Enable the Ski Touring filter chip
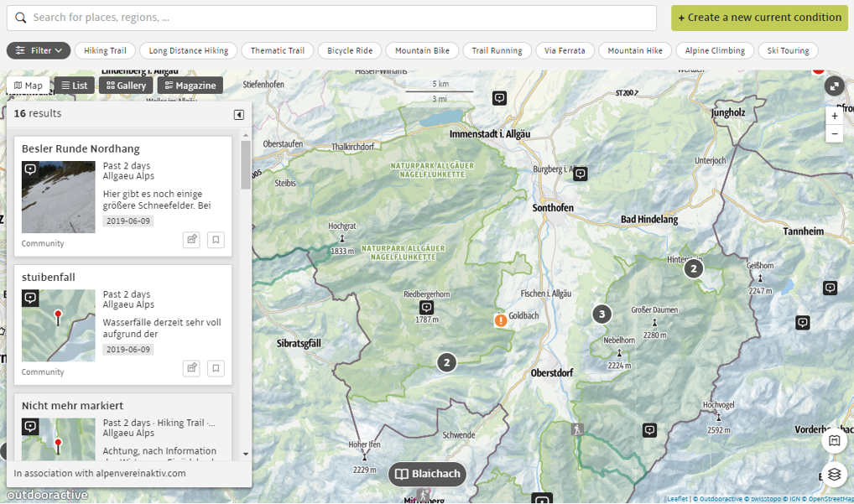The image size is (854, 504). tap(788, 50)
